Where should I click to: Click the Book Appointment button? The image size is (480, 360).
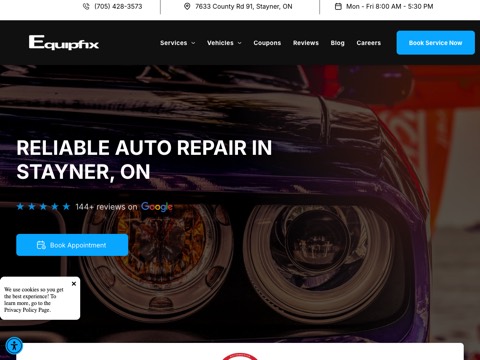[72, 245]
